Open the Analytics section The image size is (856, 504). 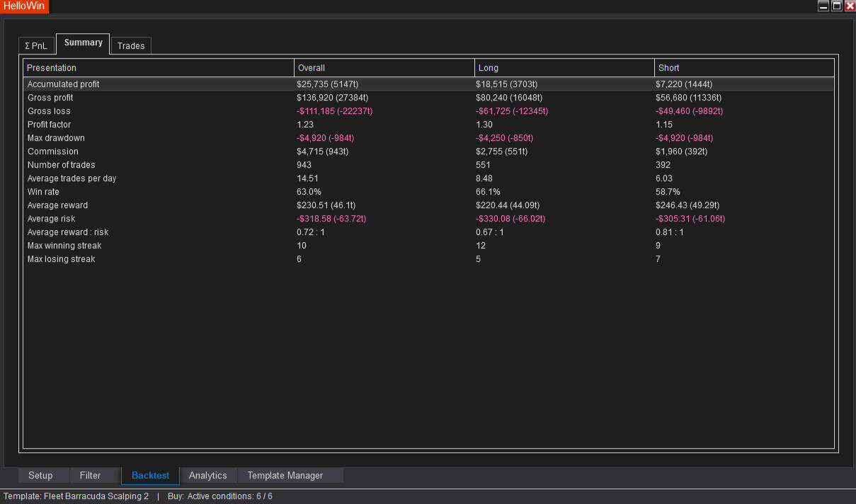point(207,476)
